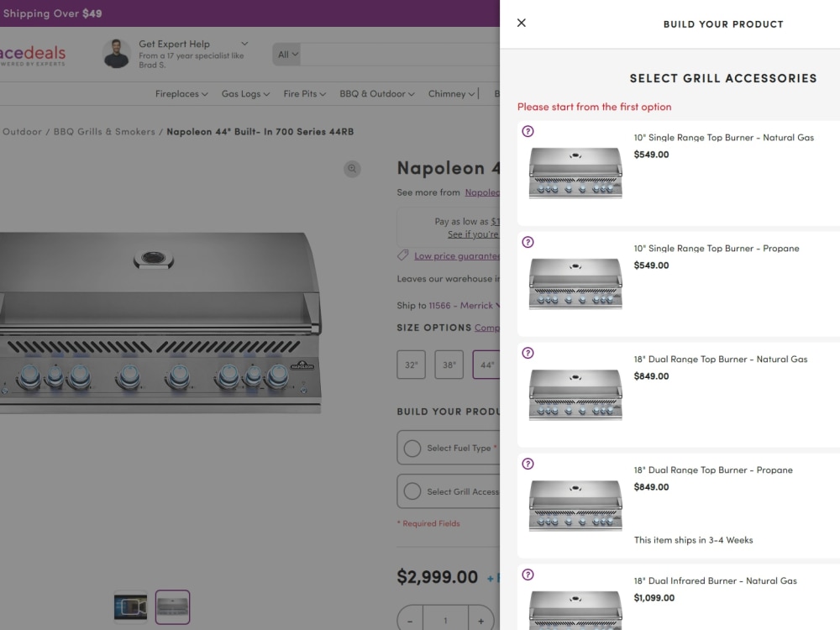The width and height of the screenshot is (840, 630).
Task: Select the 18" Dual Range Top Burner Natural Gas image
Action: click(x=575, y=394)
